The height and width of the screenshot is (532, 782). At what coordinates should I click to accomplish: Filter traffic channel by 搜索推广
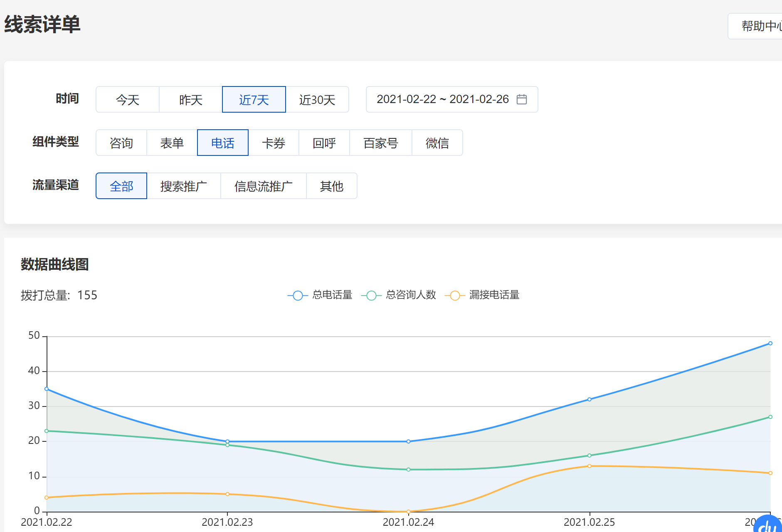(x=184, y=186)
